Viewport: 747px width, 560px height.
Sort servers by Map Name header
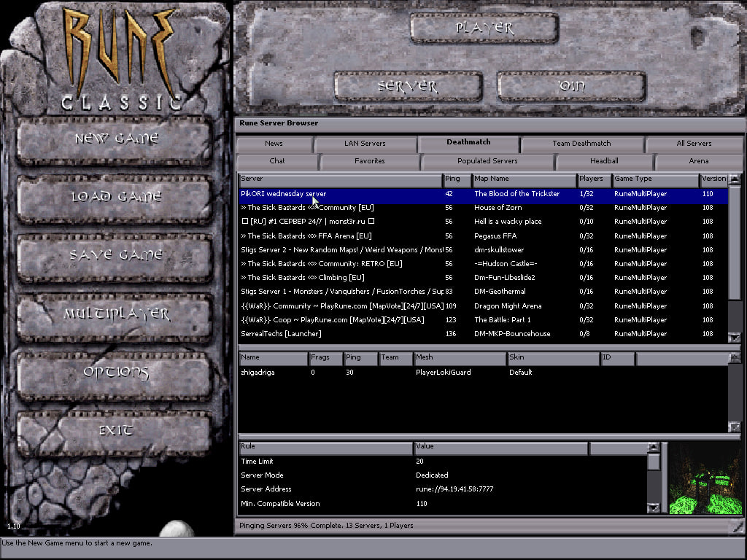pyautogui.click(x=523, y=179)
